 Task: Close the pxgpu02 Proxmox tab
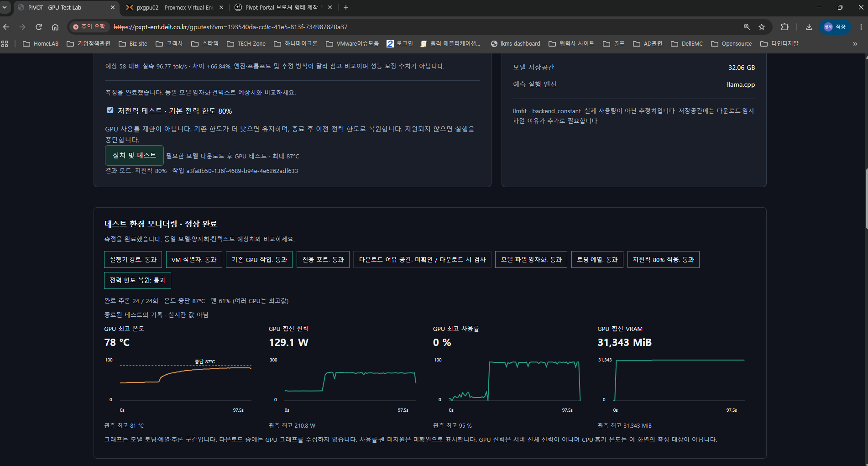tap(221, 7)
